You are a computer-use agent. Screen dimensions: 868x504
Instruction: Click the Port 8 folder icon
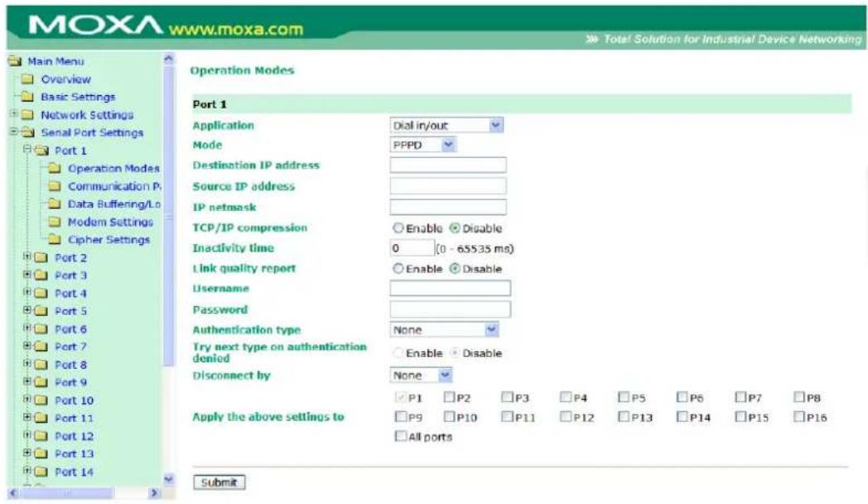[x=41, y=365]
